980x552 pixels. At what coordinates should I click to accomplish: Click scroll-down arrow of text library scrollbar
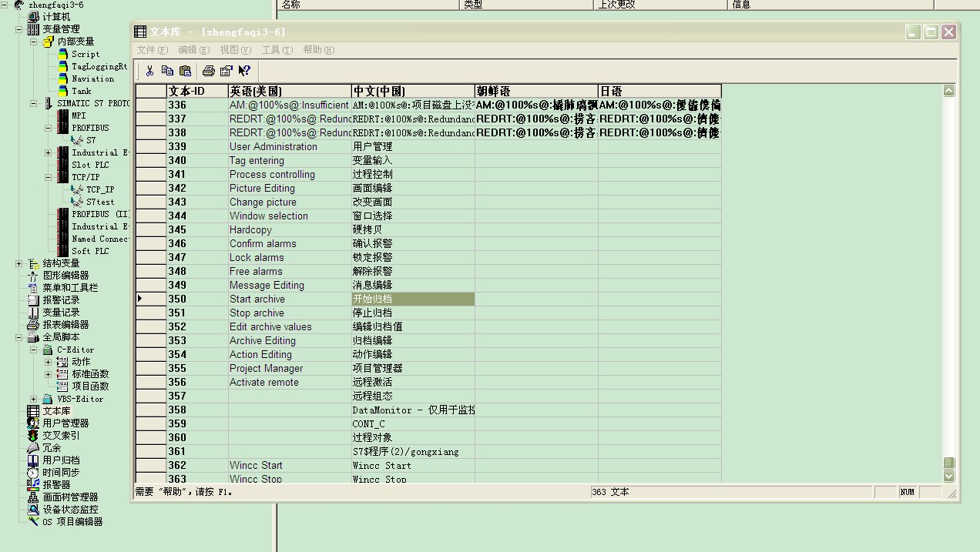[949, 476]
